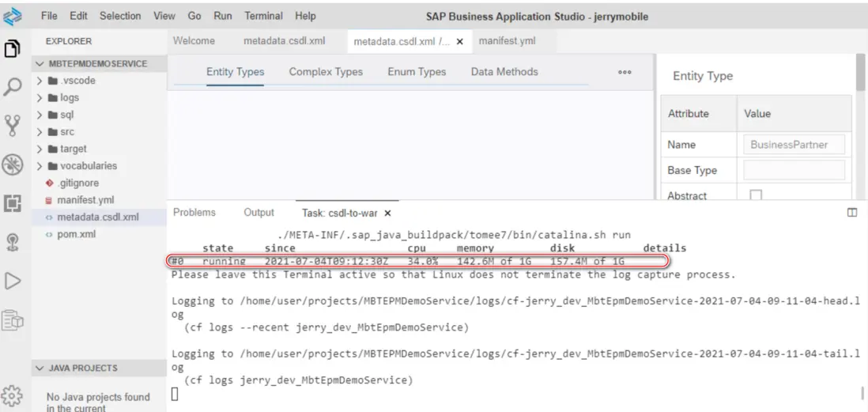
Task: Open the Terminal menu
Action: (265, 16)
